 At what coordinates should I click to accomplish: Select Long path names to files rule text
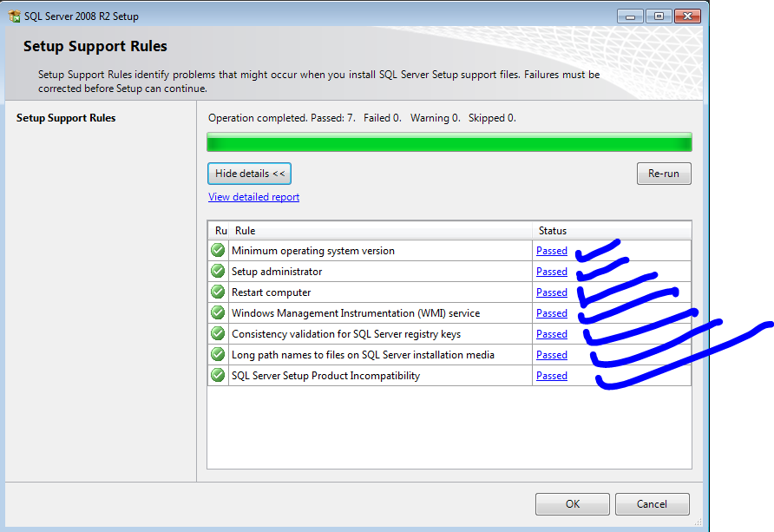click(x=363, y=355)
